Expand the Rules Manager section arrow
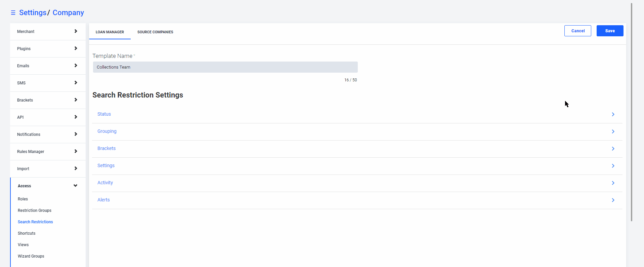 click(x=76, y=151)
